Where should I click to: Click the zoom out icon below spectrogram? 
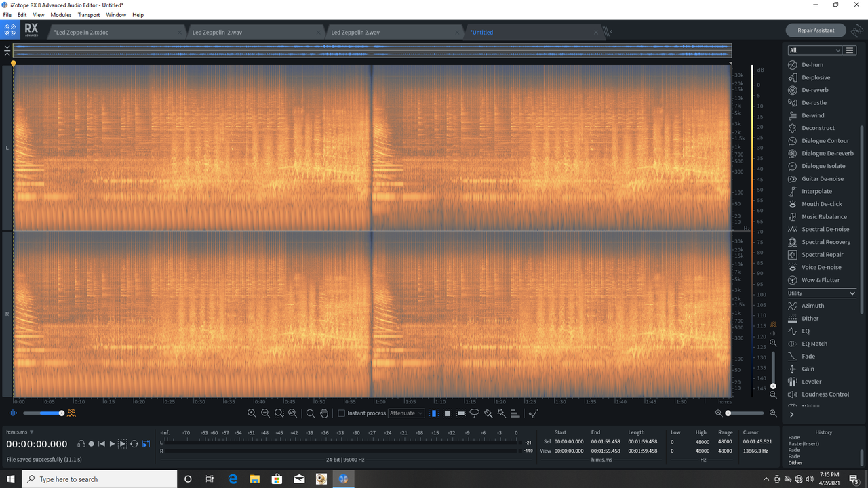(x=265, y=413)
